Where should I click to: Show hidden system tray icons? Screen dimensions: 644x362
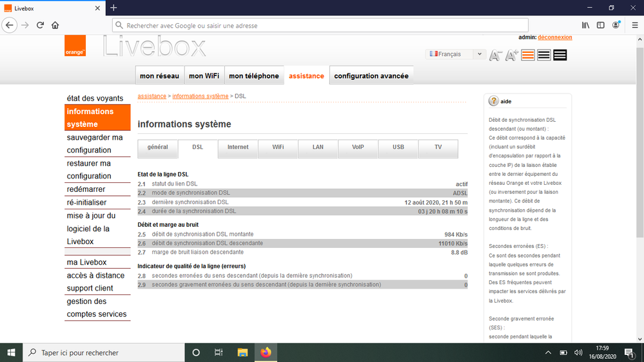(548, 352)
